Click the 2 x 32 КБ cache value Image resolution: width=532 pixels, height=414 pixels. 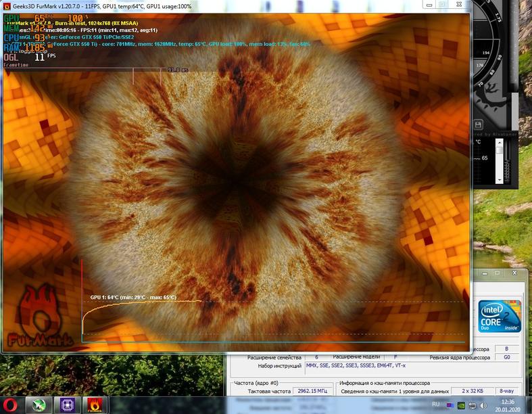pyautogui.click(x=473, y=391)
